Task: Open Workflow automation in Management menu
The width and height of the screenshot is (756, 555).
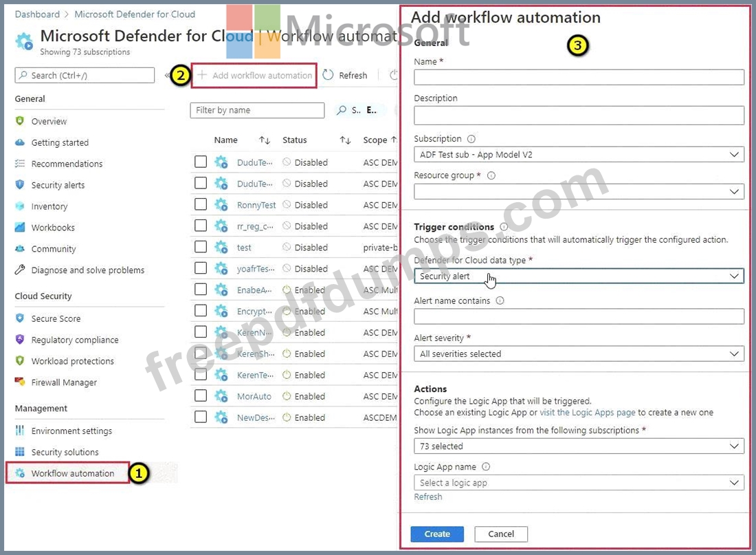Action: (x=72, y=473)
